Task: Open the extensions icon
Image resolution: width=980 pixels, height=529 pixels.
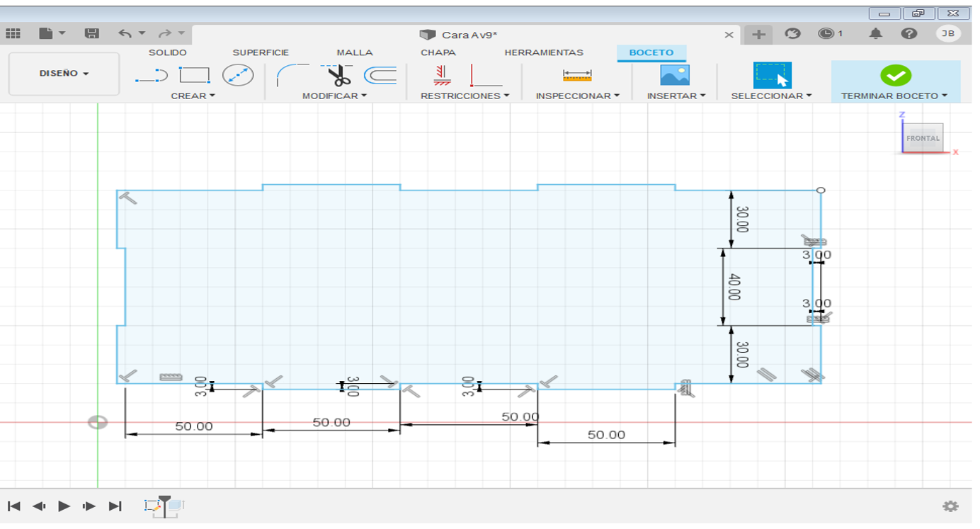Action: coord(793,33)
